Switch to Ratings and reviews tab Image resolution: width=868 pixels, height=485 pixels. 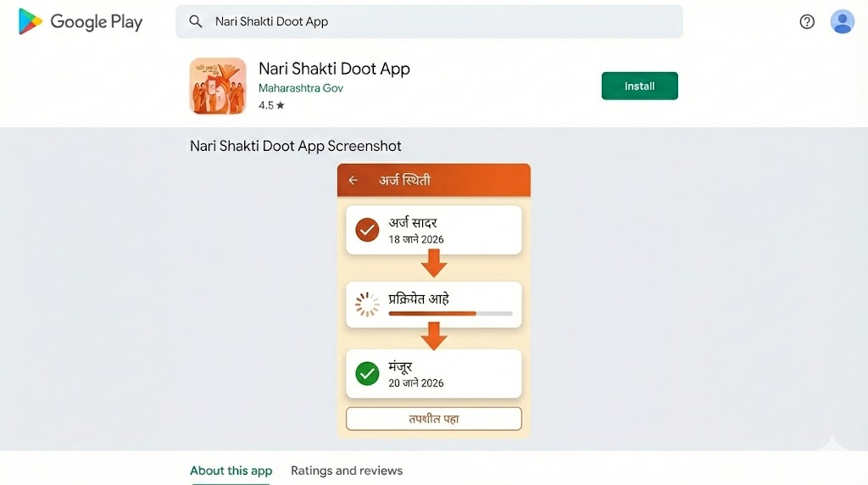(347, 471)
